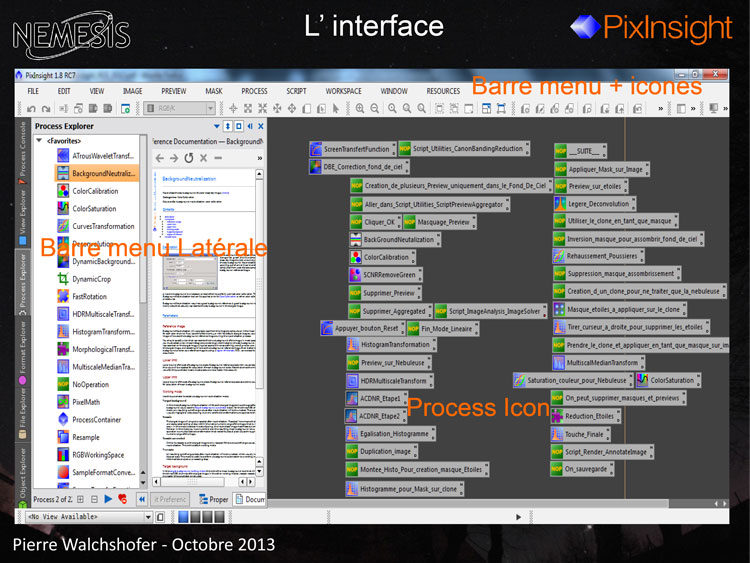Click the Egalisation_Histogramme process icon
This screenshot has height=563, width=750.
click(x=391, y=434)
